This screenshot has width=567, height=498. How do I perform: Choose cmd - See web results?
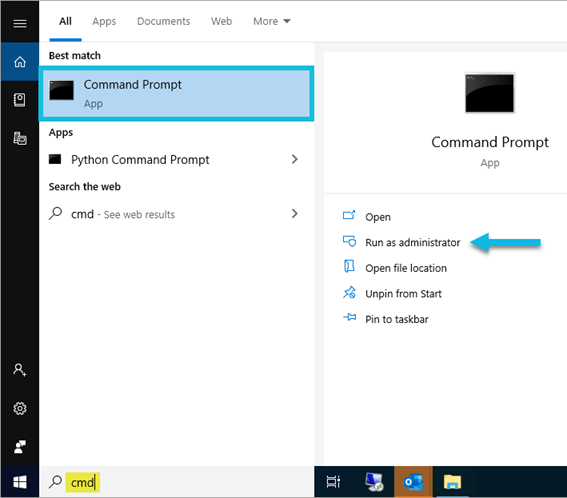pyautogui.click(x=176, y=214)
